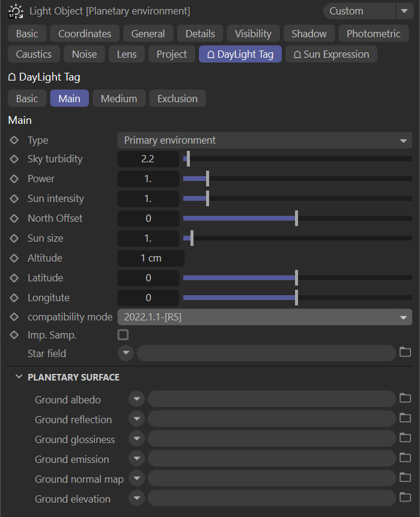
Task: Switch to the Sun Expression tab
Action: pyautogui.click(x=331, y=54)
